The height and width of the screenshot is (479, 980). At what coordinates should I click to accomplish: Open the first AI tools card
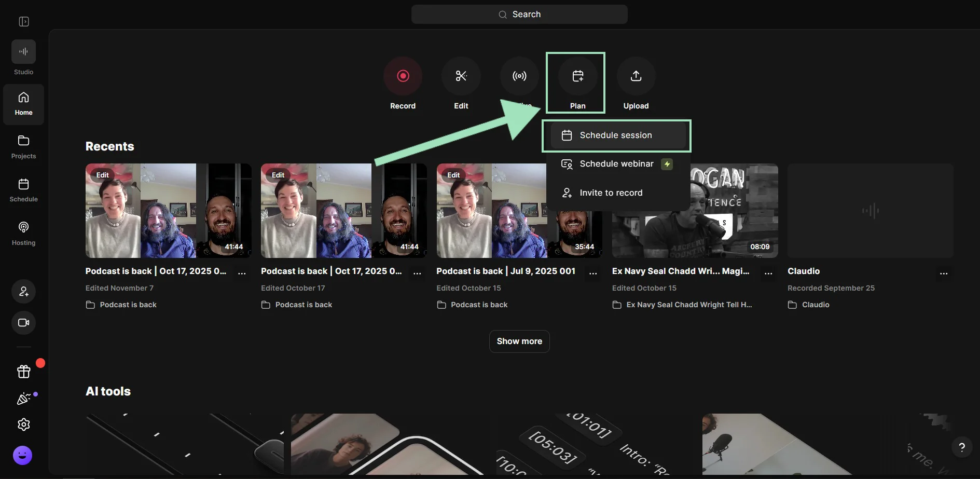(x=185, y=444)
